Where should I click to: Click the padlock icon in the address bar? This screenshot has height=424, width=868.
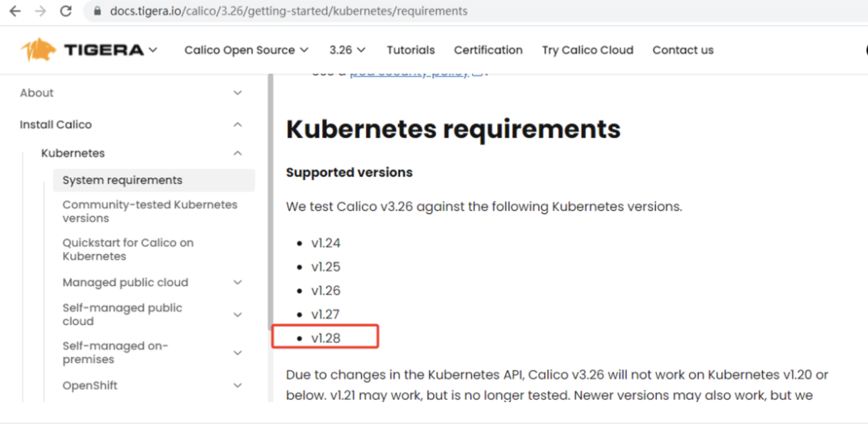97,11
